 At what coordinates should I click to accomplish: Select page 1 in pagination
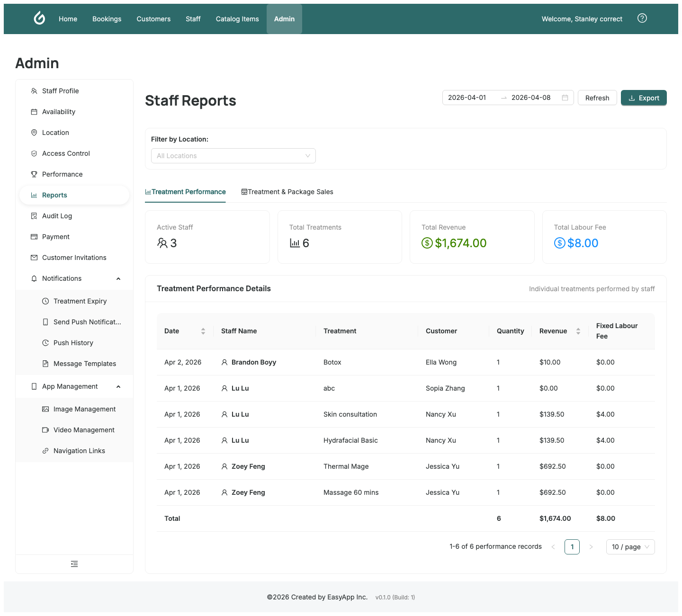572,547
